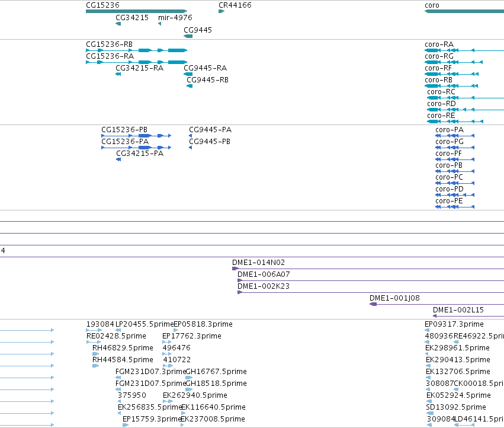Click EST RH44584.5prime
504x428 pixels.
pyautogui.click(x=95, y=366)
